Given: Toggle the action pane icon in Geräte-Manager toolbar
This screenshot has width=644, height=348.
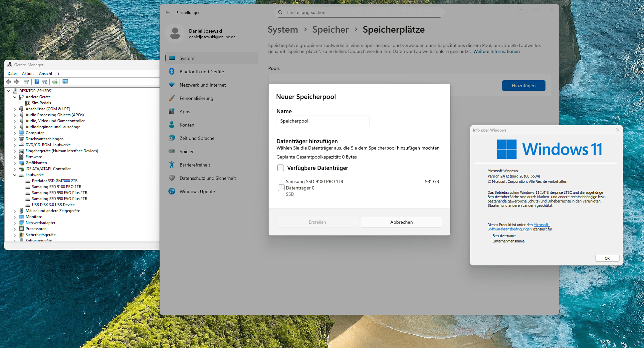Looking at the screenshot, I should tap(44, 82).
